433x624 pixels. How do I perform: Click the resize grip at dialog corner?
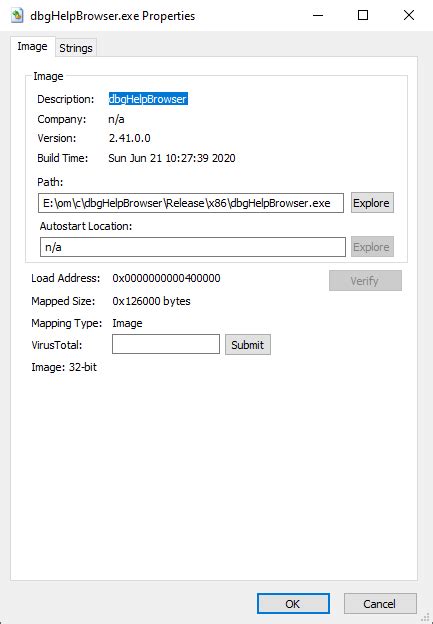[x=424, y=616]
